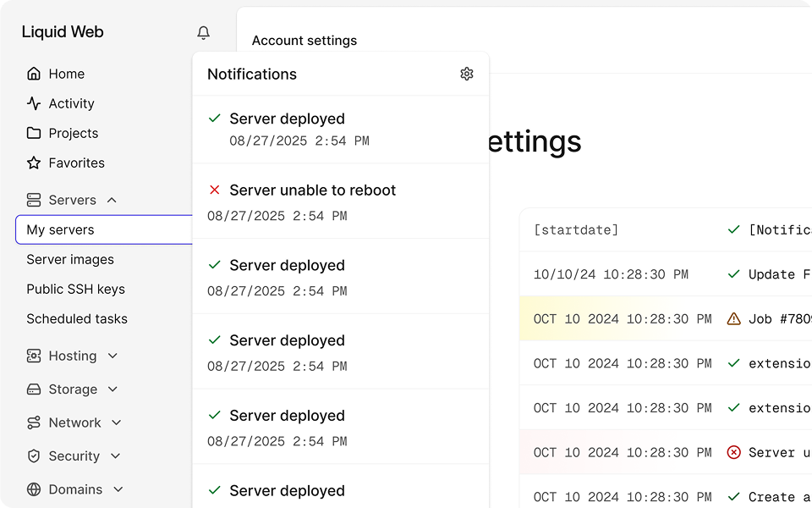The width and height of the screenshot is (812, 508).
Task: Click the Projects folder icon
Action: tap(34, 133)
